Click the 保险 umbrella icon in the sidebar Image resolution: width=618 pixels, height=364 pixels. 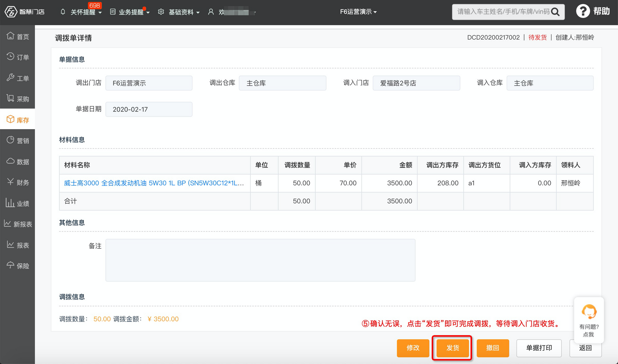10,265
